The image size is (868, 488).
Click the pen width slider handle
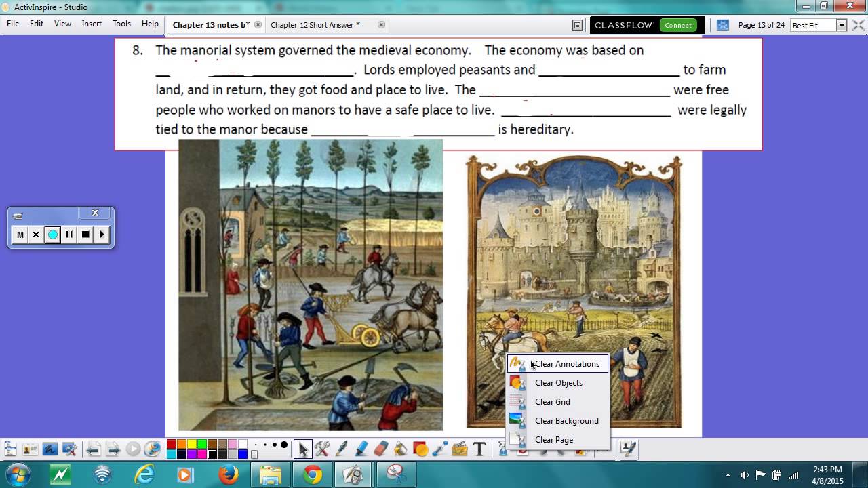pyautogui.click(x=254, y=453)
